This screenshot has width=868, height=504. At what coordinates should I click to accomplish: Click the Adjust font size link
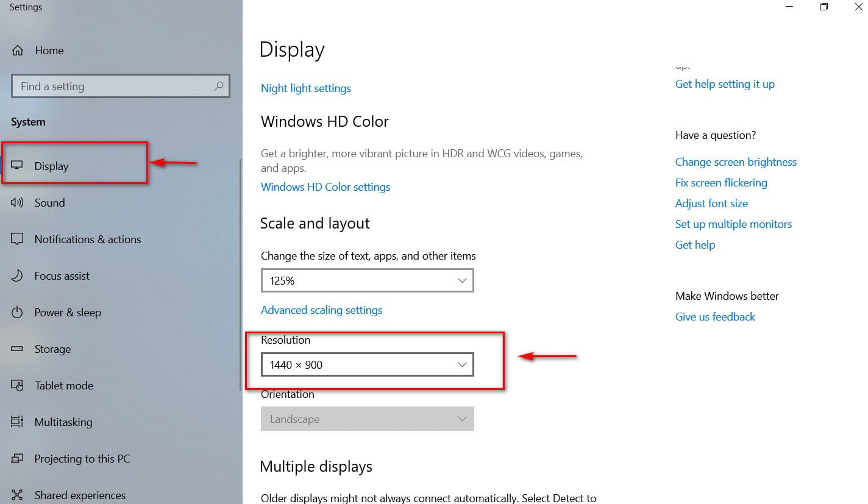(711, 204)
